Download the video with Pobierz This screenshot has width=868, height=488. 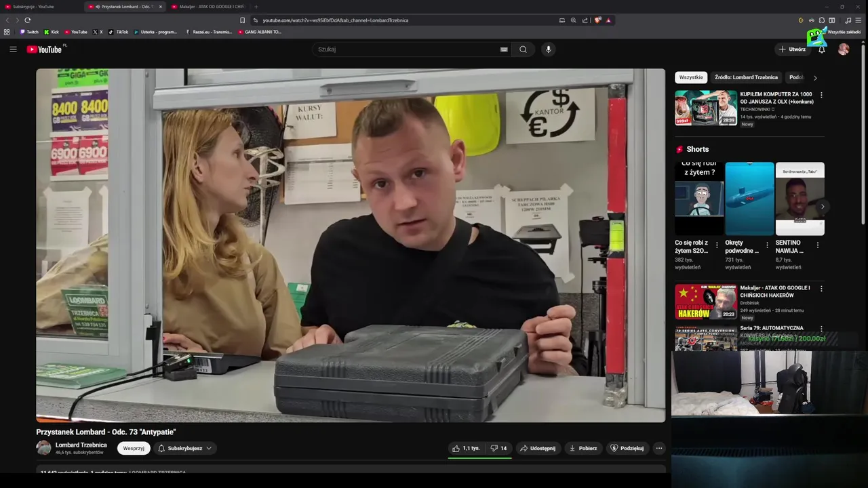click(583, 448)
